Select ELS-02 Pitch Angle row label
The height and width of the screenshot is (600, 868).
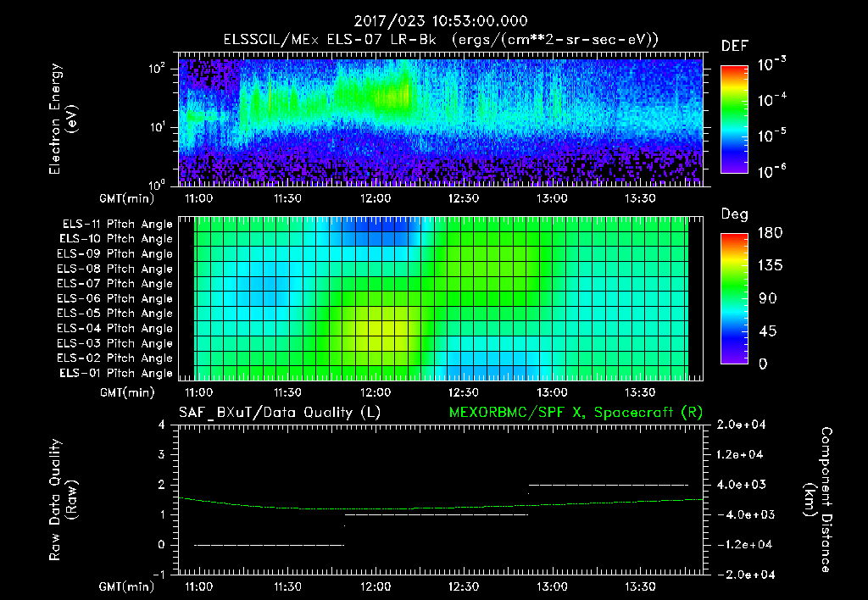coord(114,358)
